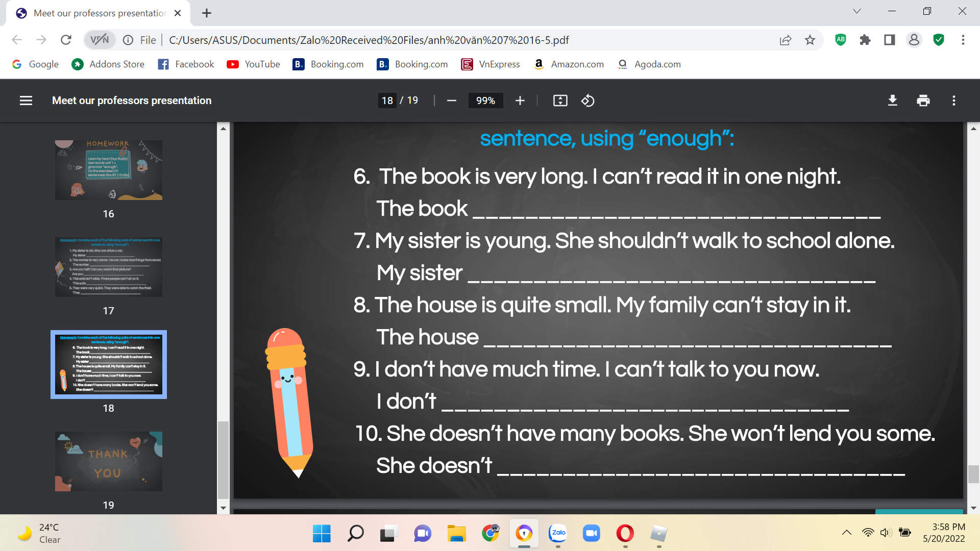Image resolution: width=980 pixels, height=551 pixels.
Task: Zoom in with the plus icon
Action: [520, 101]
